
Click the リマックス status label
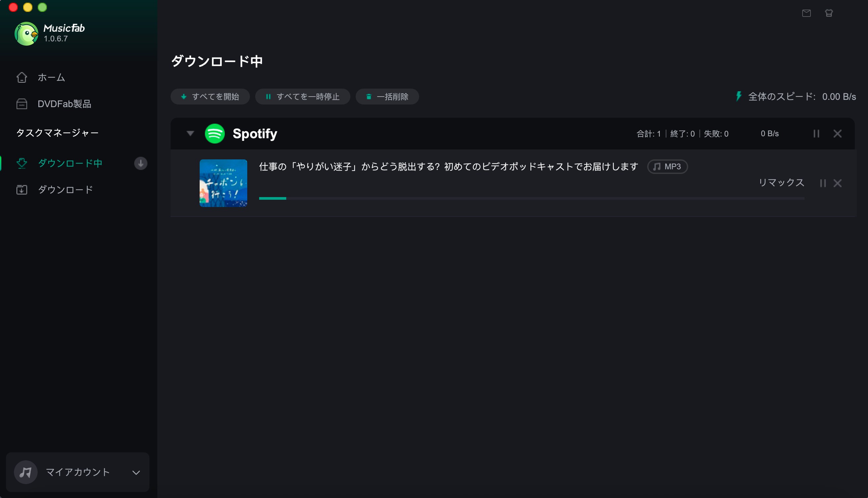click(781, 183)
